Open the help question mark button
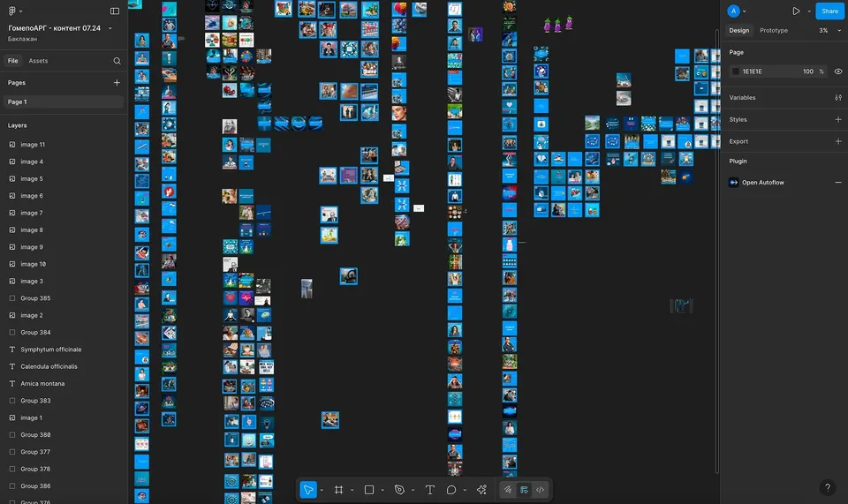Image resolution: width=848 pixels, height=504 pixels. 828,487
